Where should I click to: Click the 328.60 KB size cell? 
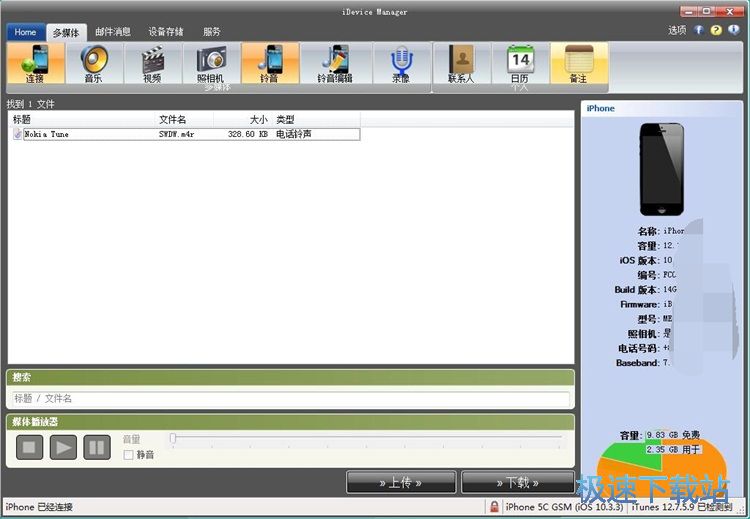click(247, 134)
